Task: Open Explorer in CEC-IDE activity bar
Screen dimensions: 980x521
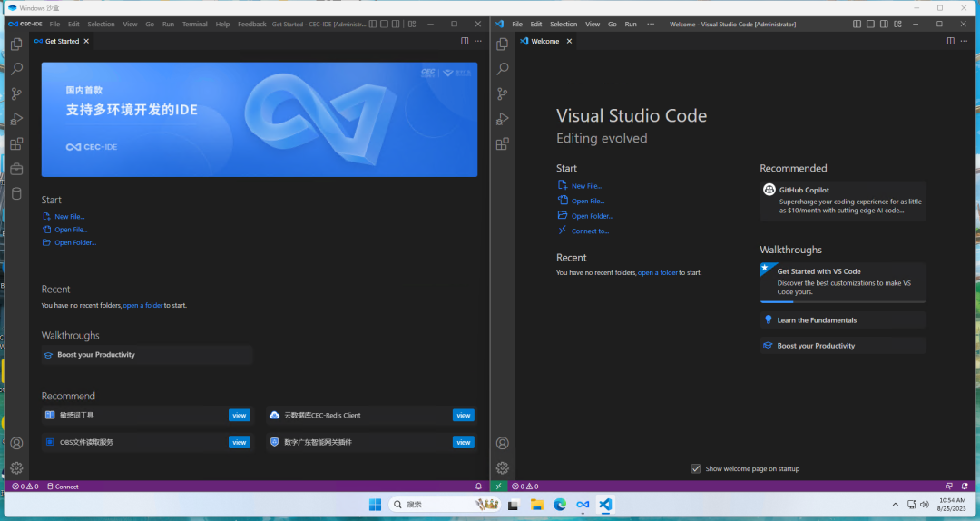Action: tap(17, 44)
